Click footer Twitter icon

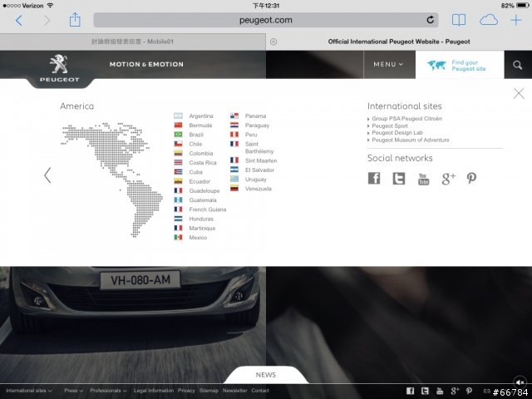pyautogui.click(x=425, y=391)
